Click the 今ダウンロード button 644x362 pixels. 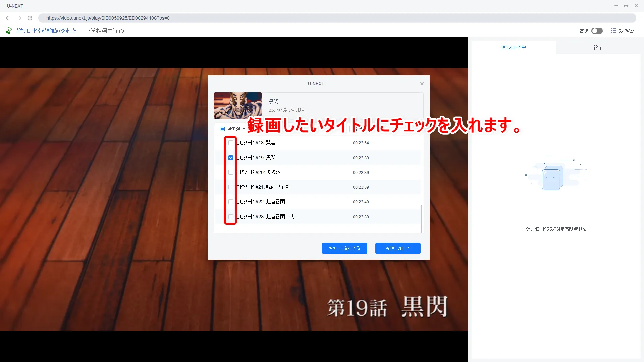click(398, 248)
